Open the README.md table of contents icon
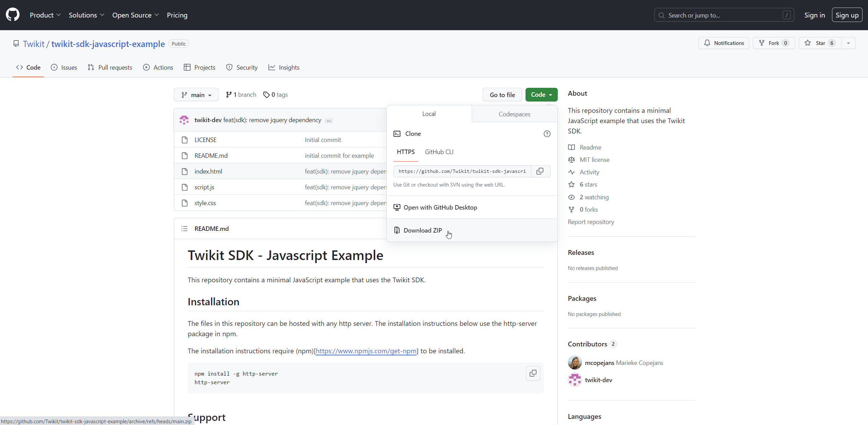Viewport: 868px width, 425px height. coord(184,228)
